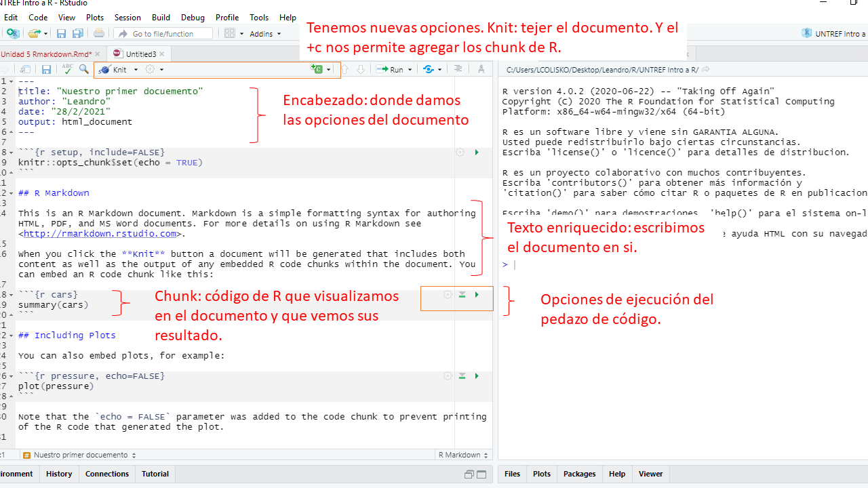Click the Run button in editor toolbar

[390, 70]
